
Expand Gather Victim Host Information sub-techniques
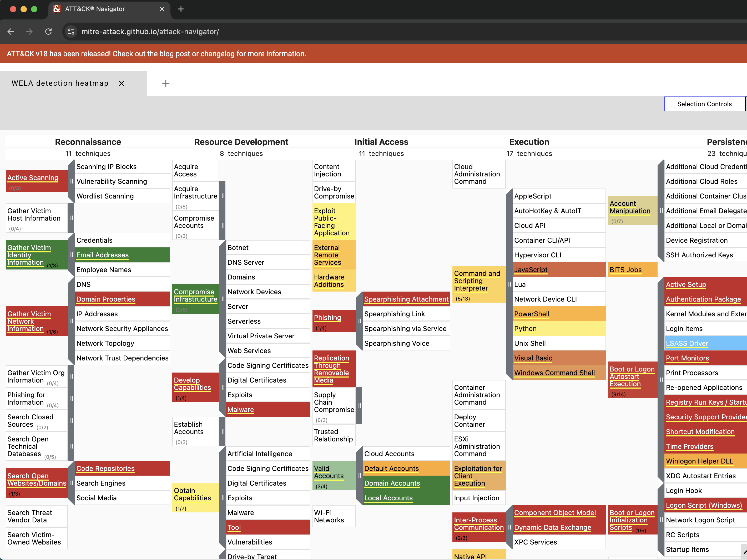pos(71,218)
